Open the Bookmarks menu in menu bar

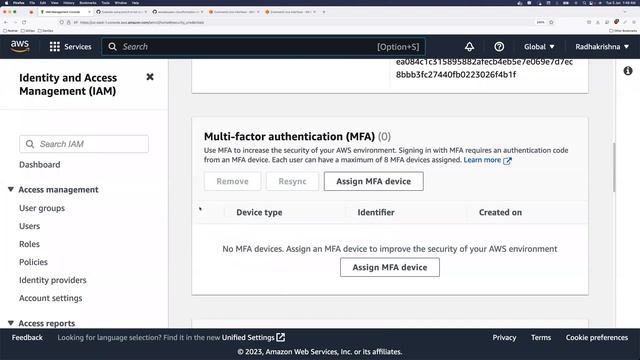[x=88, y=2]
